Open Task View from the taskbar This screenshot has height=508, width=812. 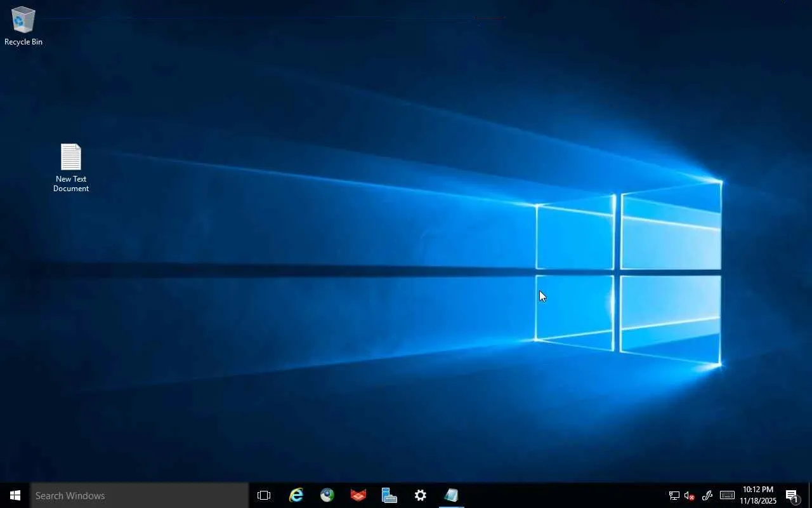264,495
